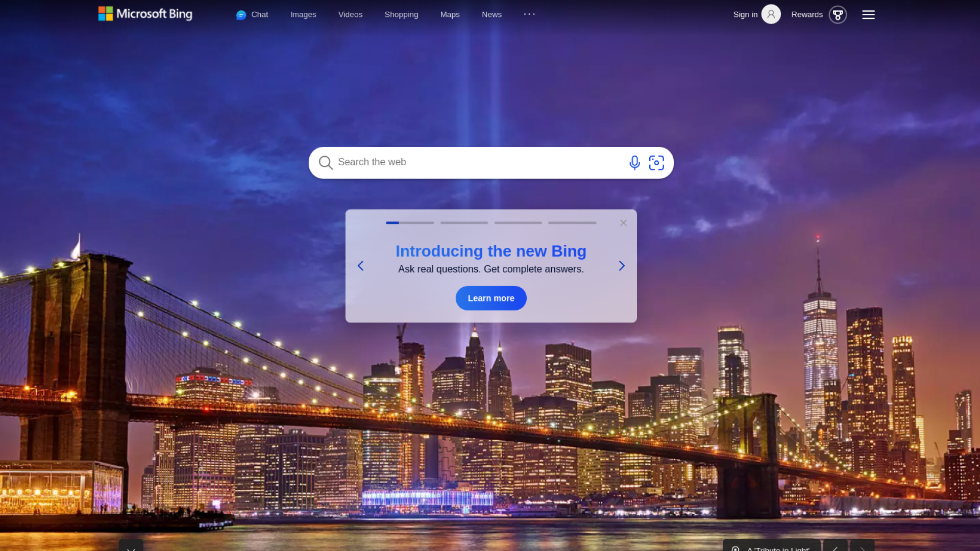Open the hamburger settings menu
This screenshot has width=980, height=551.
pos(868,15)
